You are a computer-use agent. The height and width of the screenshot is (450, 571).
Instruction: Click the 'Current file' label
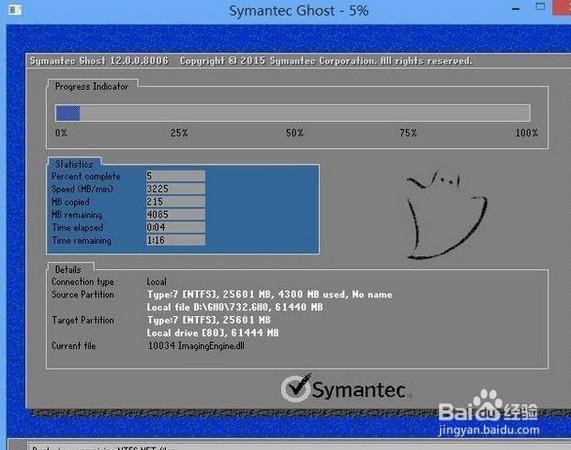(x=73, y=346)
